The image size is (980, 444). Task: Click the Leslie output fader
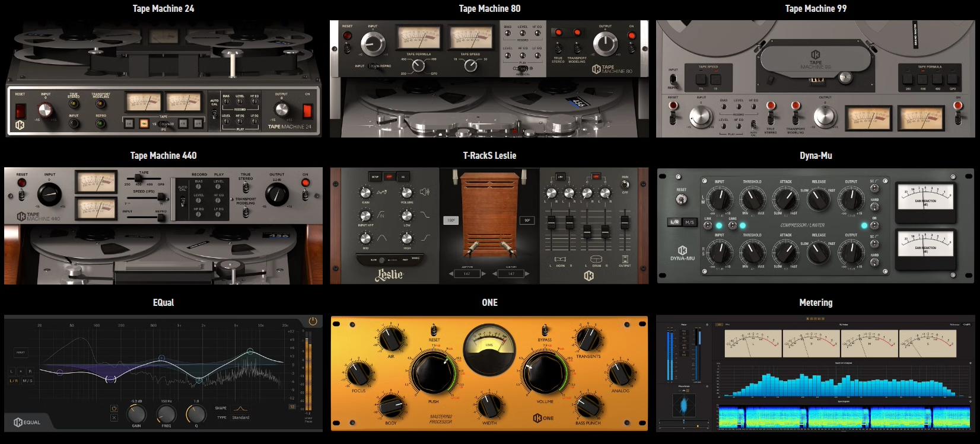pyautogui.click(x=625, y=222)
